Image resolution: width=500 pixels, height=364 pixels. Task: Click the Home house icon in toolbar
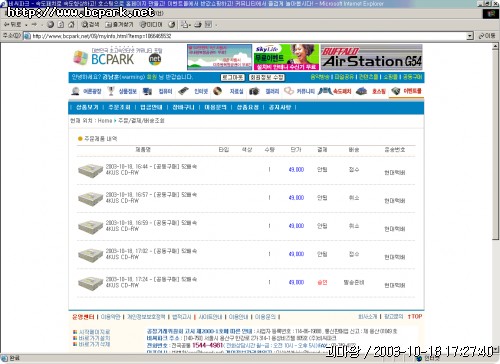pyautogui.click(x=71, y=24)
